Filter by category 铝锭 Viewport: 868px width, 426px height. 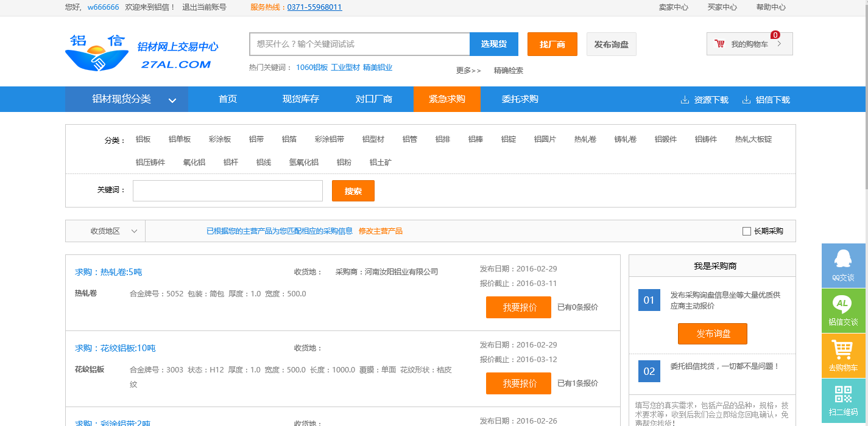(509, 139)
